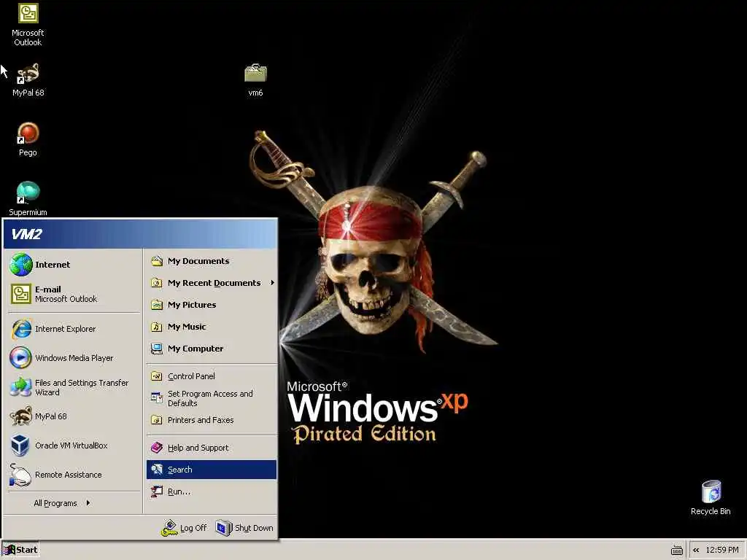Image resolution: width=747 pixels, height=560 pixels.
Task: Open My Computer
Action: 211,349
